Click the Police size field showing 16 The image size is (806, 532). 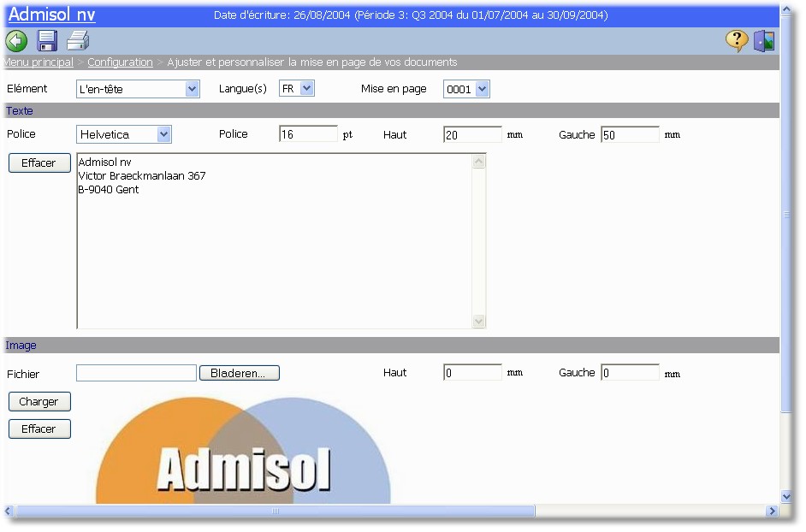click(308, 134)
